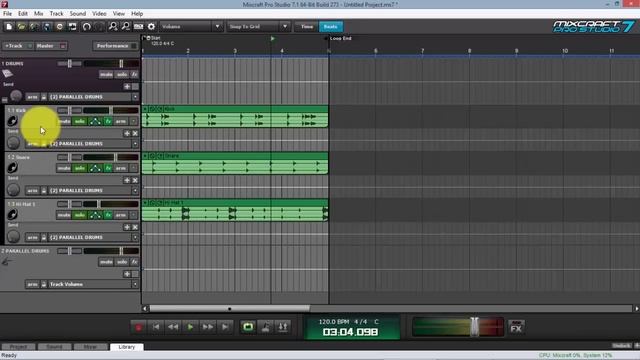
Task: Solo the PARALLEL DRUMS track
Action: pyautogui.click(x=122, y=262)
